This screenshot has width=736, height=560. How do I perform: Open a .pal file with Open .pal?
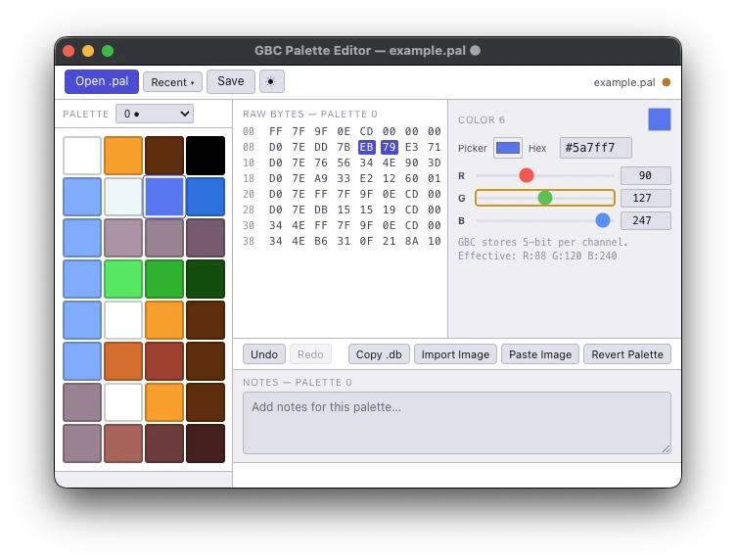pyautogui.click(x=102, y=81)
